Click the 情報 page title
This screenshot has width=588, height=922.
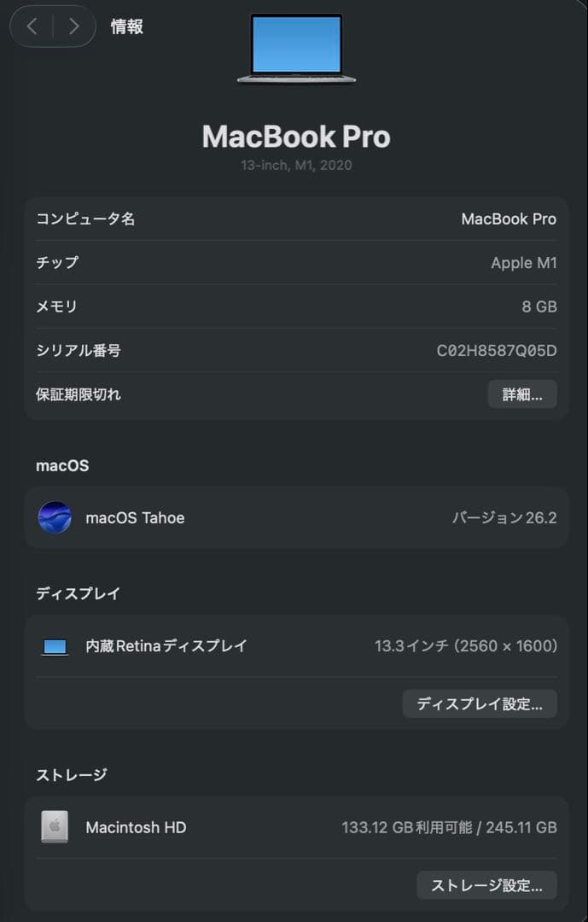[x=127, y=26]
